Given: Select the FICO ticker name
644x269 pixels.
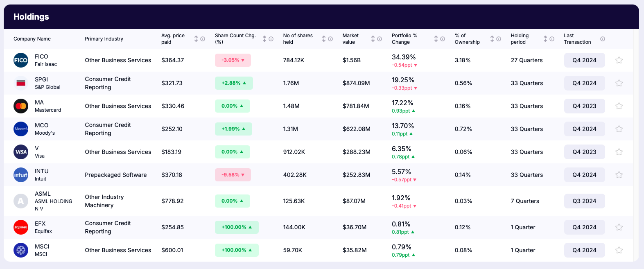Looking at the screenshot, I should tap(41, 57).
